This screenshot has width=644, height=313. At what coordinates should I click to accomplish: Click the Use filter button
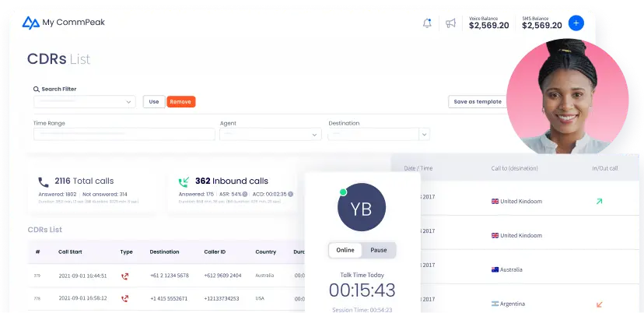click(154, 101)
